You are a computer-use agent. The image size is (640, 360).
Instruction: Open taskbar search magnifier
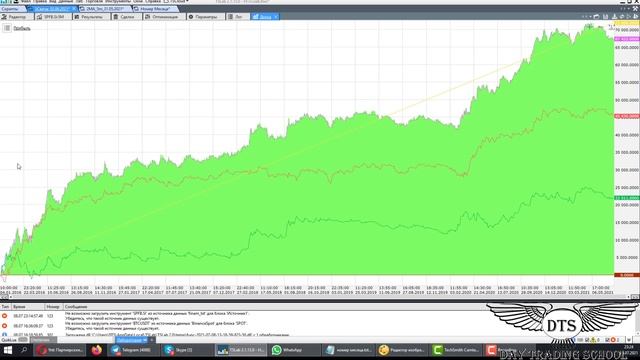click(x=24, y=350)
